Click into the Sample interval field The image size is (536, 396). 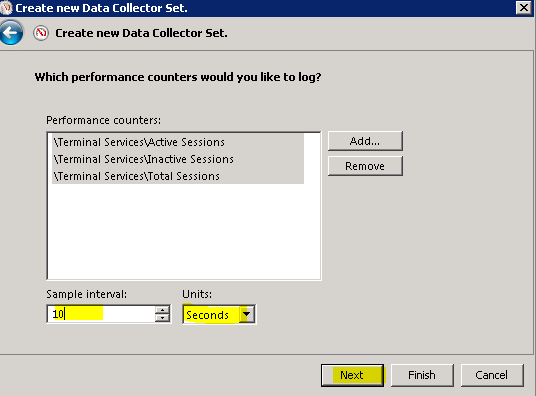(101, 314)
